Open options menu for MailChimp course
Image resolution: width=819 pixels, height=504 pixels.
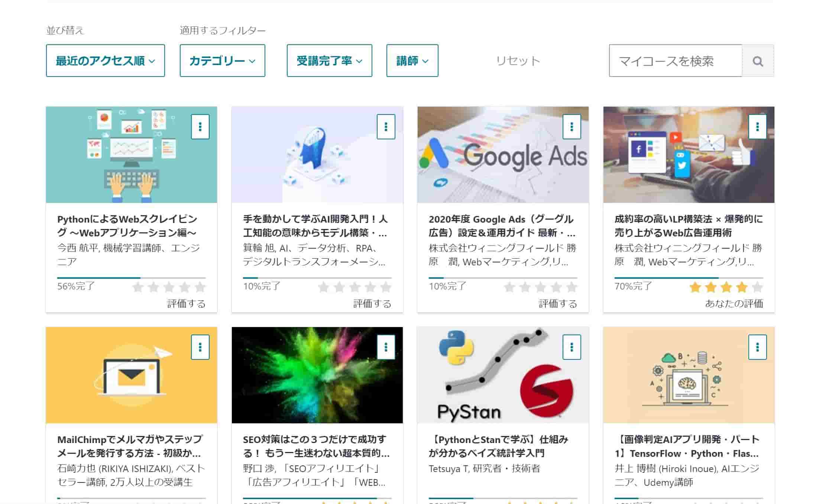[x=200, y=347]
